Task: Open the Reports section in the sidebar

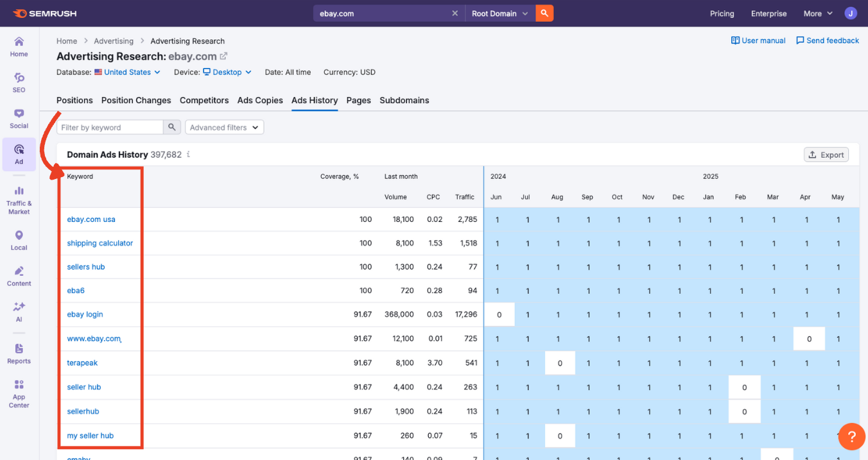Action: (19, 352)
